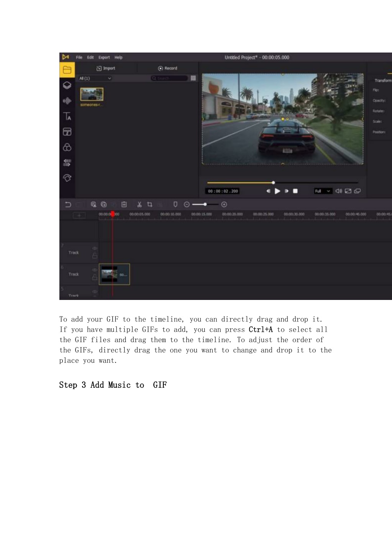Switch media view to grid icon
The width and height of the screenshot is (392, 555).
coord(193,78)
